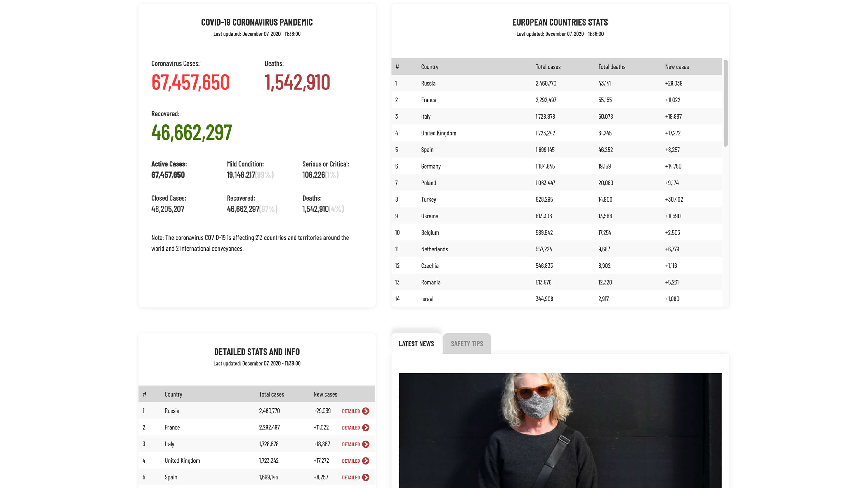Select Russia in the European Countries table
Screen dimensions: 868x488
point(556,83)
